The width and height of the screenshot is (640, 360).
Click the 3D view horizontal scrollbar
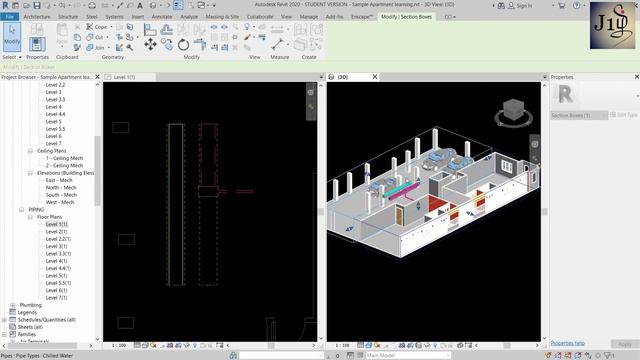[507, 345]
